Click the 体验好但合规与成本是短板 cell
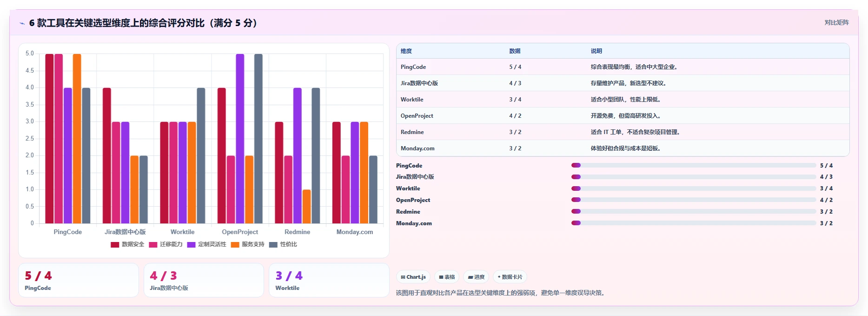This screenshot has width=868, height=316. (x=626, y=148)
